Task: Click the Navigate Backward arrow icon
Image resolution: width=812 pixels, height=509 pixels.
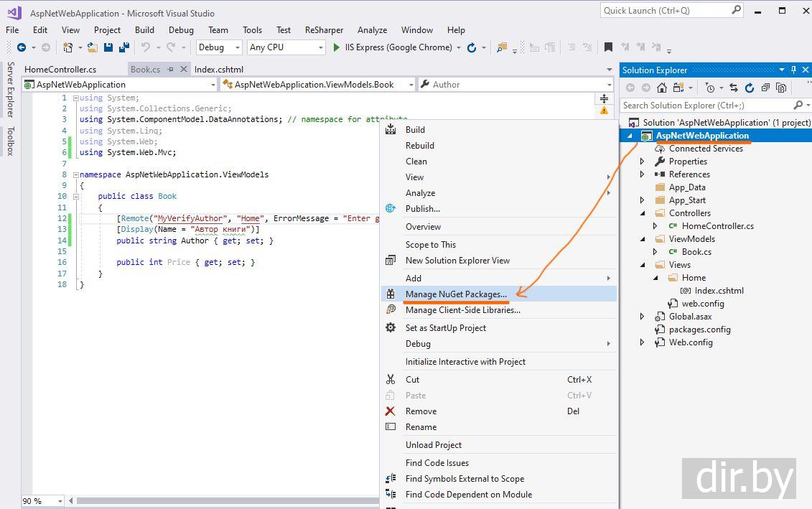Action: click(x=22, y=47)
